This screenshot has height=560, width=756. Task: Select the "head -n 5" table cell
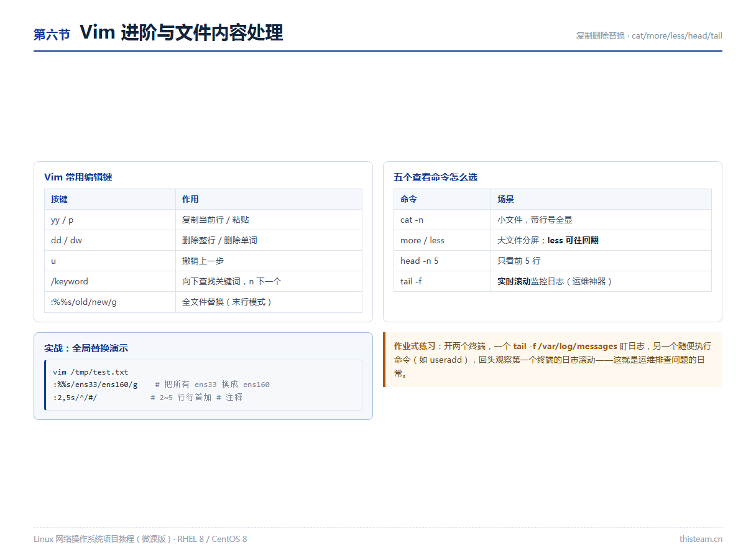point(443,261)
